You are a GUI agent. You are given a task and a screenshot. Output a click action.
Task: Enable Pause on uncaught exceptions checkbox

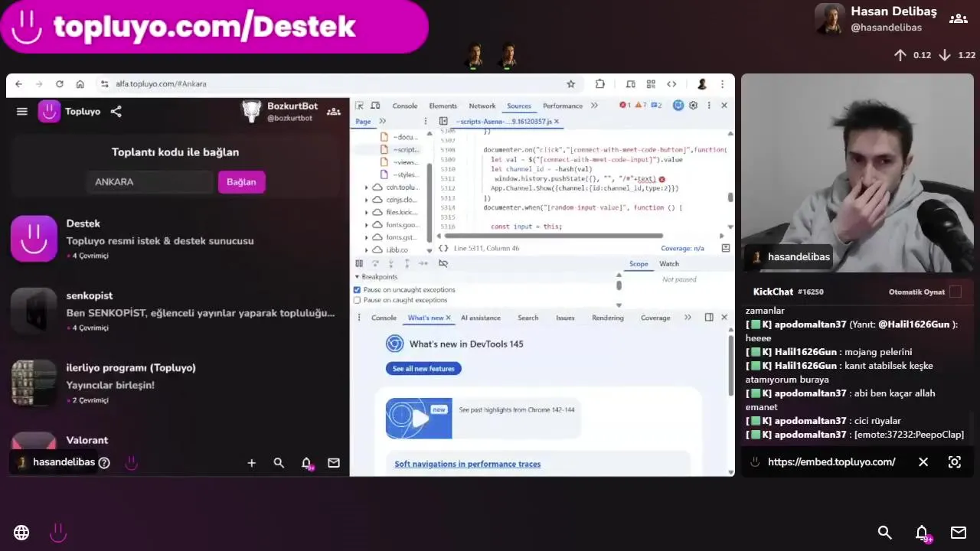(357, 290)
